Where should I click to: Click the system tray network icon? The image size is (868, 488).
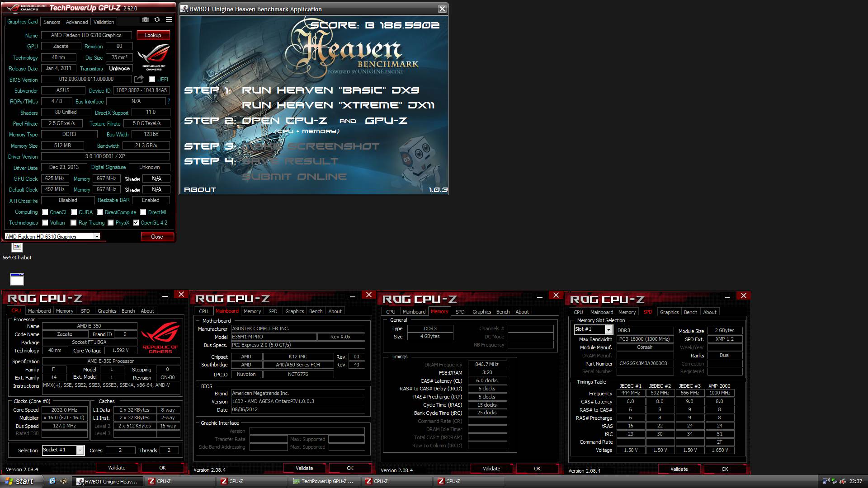point(826,481)
